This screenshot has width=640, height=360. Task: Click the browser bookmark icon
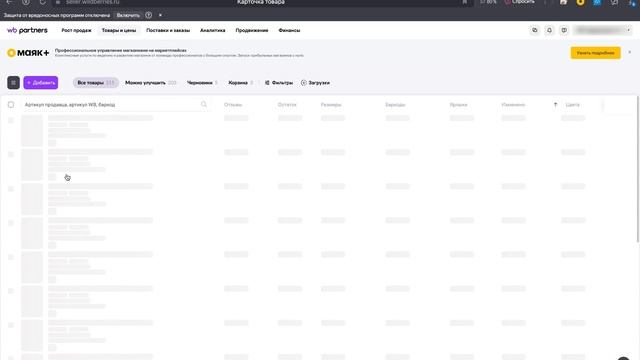[464, 2]
